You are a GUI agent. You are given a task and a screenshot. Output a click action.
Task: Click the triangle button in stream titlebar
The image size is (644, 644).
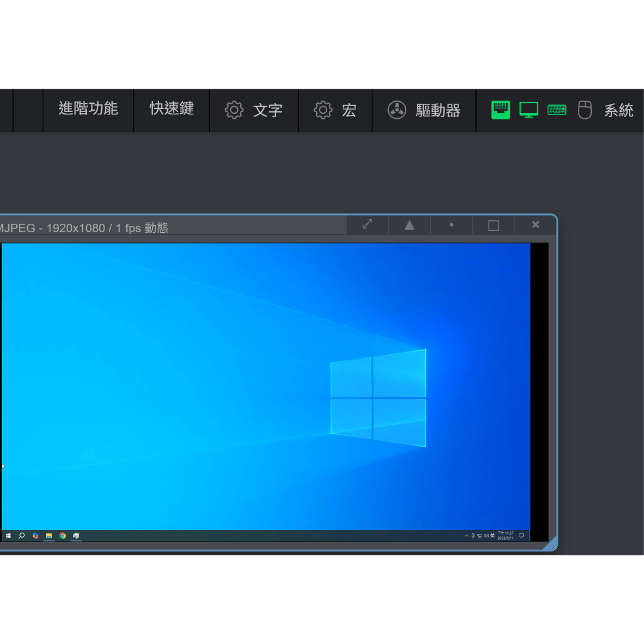click(x=409, y=225)
